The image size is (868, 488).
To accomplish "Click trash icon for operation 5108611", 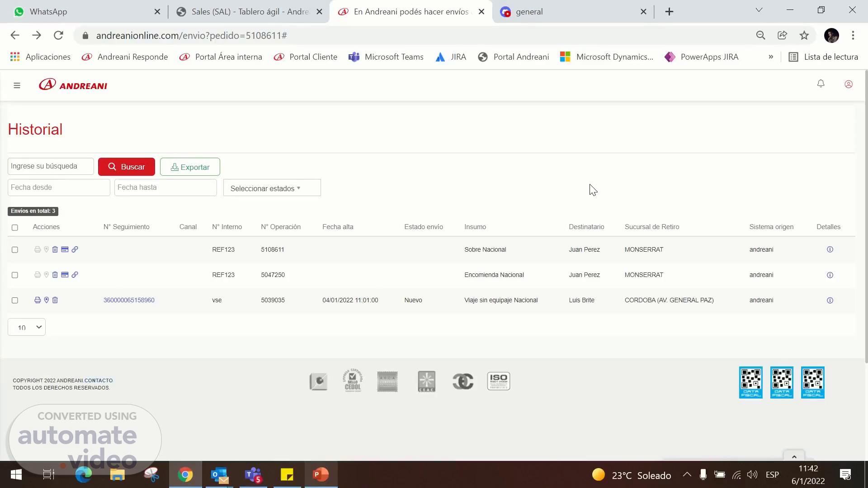I will tap(55, 249).
